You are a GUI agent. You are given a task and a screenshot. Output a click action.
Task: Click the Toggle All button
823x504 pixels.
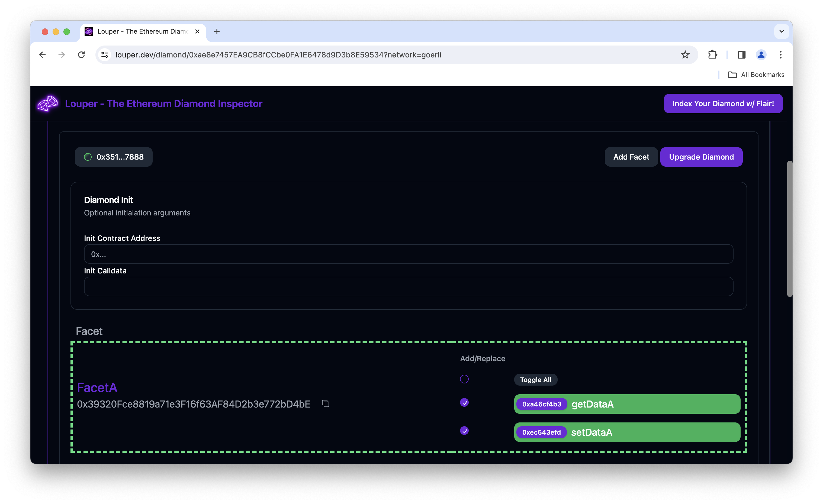click(x=535, y=380)
